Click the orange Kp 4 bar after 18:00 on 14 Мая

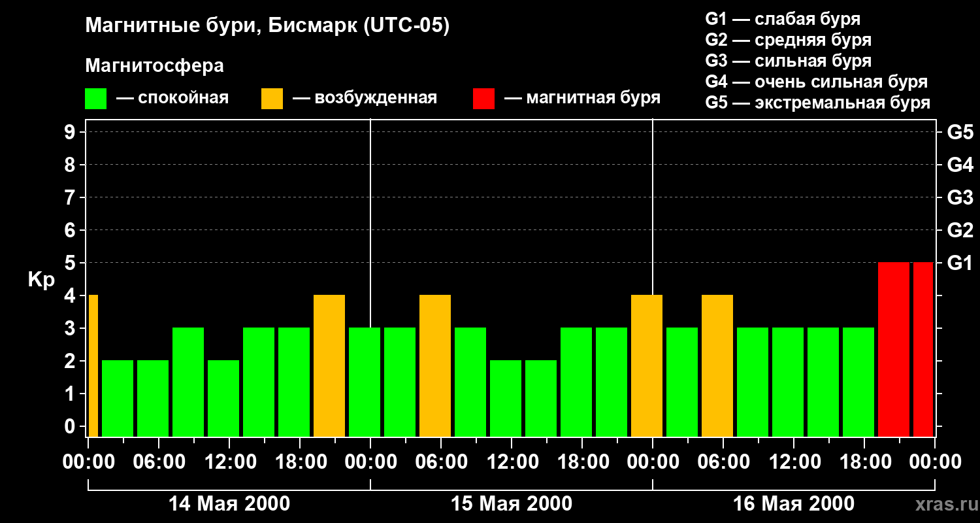[329, 365]
